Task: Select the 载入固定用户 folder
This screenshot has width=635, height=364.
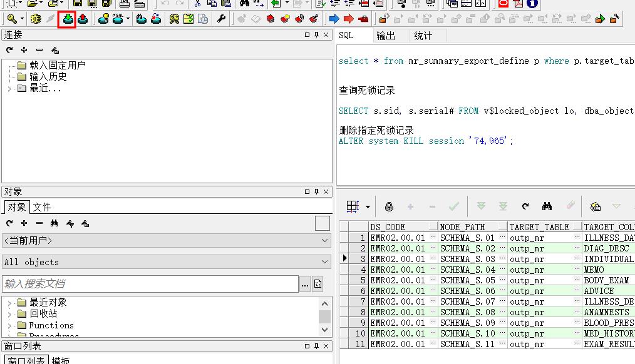Action: click(57, 65)
